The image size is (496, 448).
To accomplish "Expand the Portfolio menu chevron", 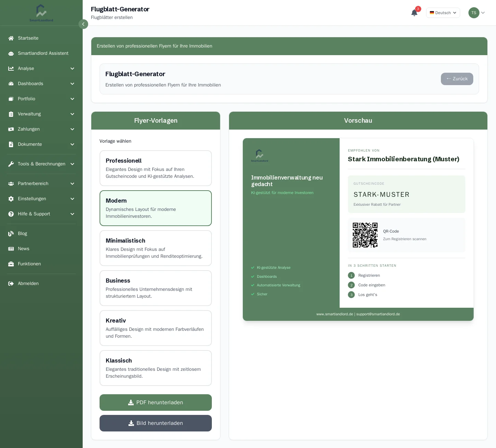I will 72,99.
